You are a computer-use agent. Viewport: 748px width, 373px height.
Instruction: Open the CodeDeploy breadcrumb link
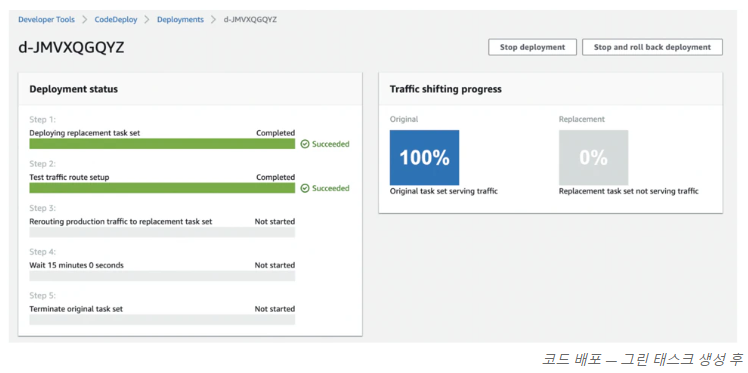[116, 20]
